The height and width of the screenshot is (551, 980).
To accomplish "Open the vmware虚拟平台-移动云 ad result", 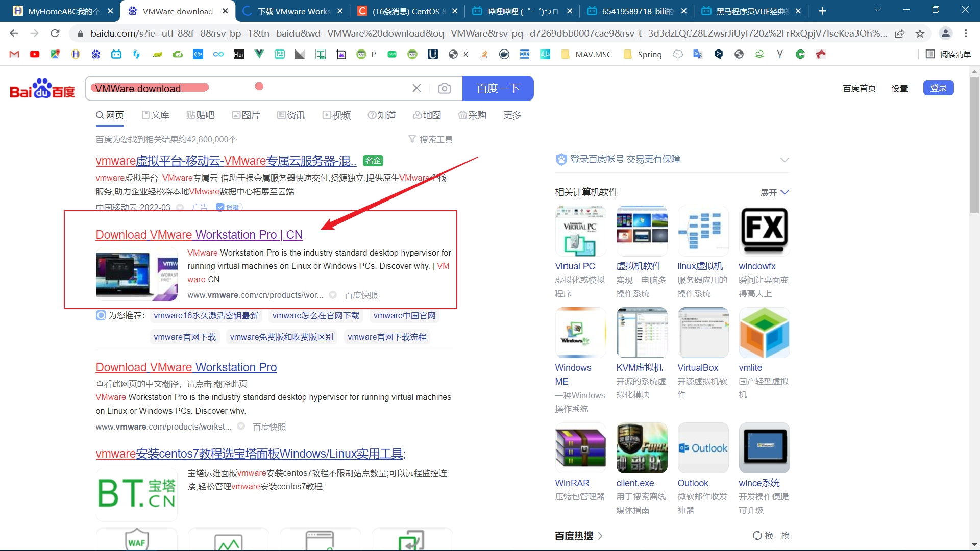I will (x=226, y=161).
